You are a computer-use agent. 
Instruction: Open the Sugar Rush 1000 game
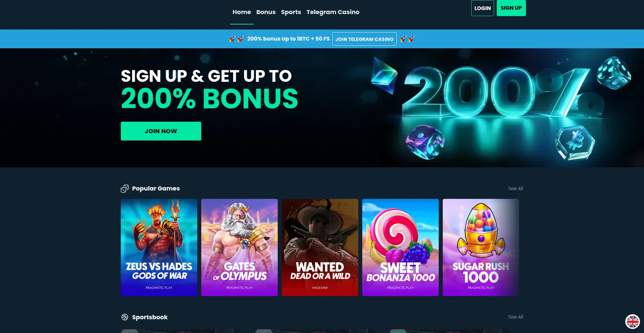coord(481,247)
